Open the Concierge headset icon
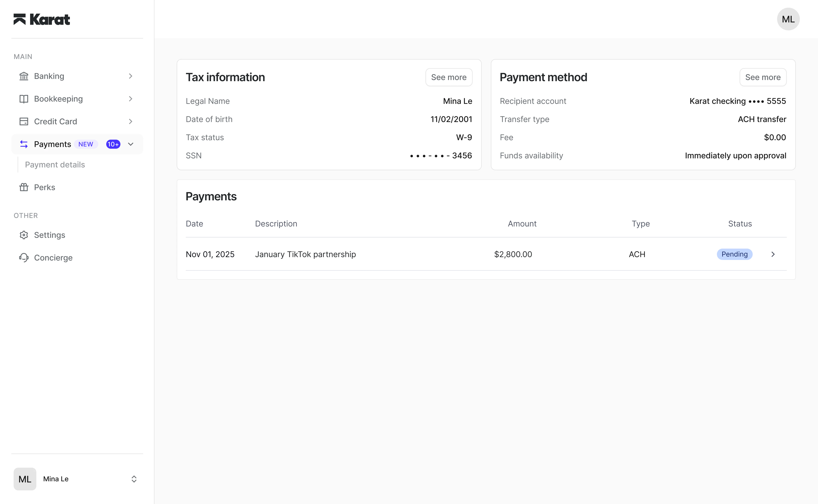The width and height of the screenshot is (818, 504). 24,257
